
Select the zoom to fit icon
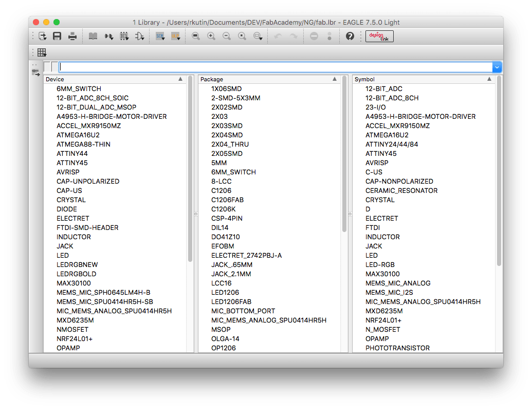196,36
